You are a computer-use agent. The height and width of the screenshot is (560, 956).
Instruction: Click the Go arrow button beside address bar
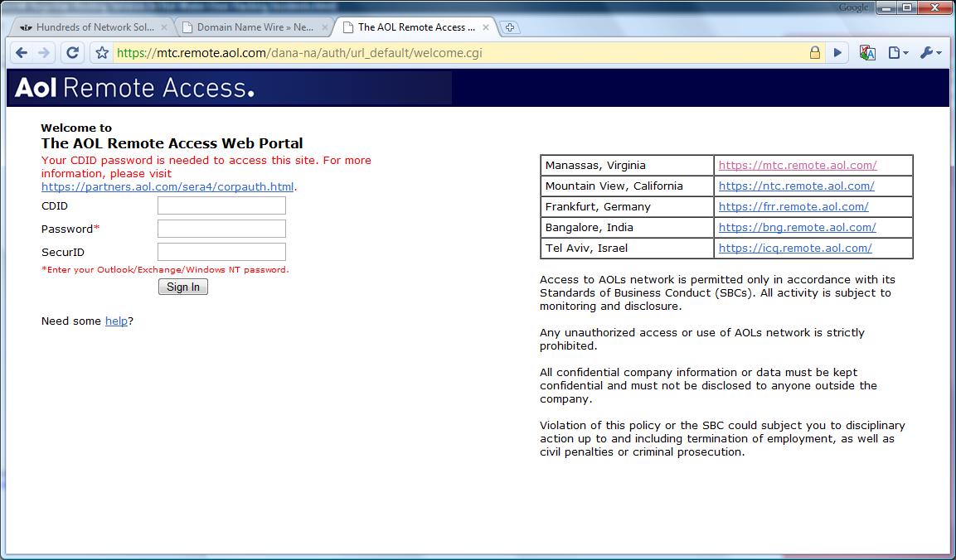(837, 53)
